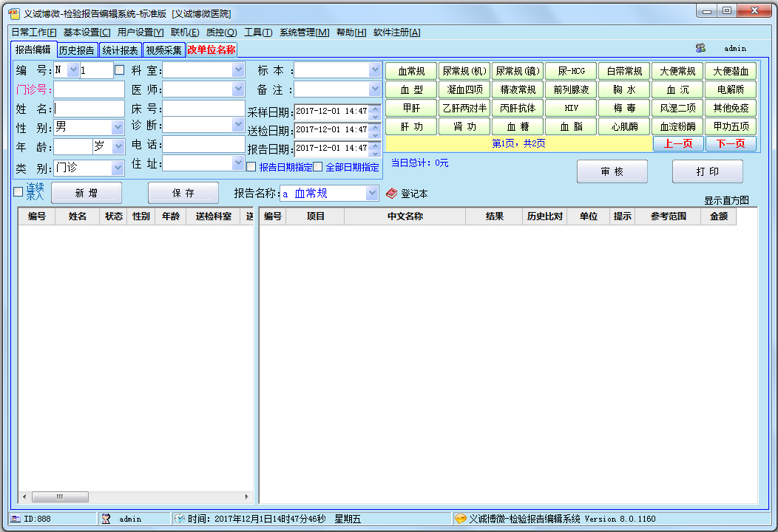
Task: Open the 诊断 dropdown
Action: [238, 124]
